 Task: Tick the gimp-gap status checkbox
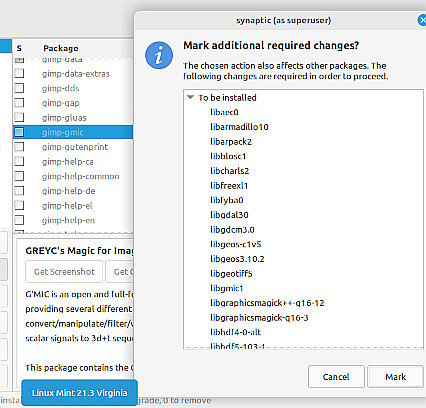pyautogui.click(x=19, y=103)
